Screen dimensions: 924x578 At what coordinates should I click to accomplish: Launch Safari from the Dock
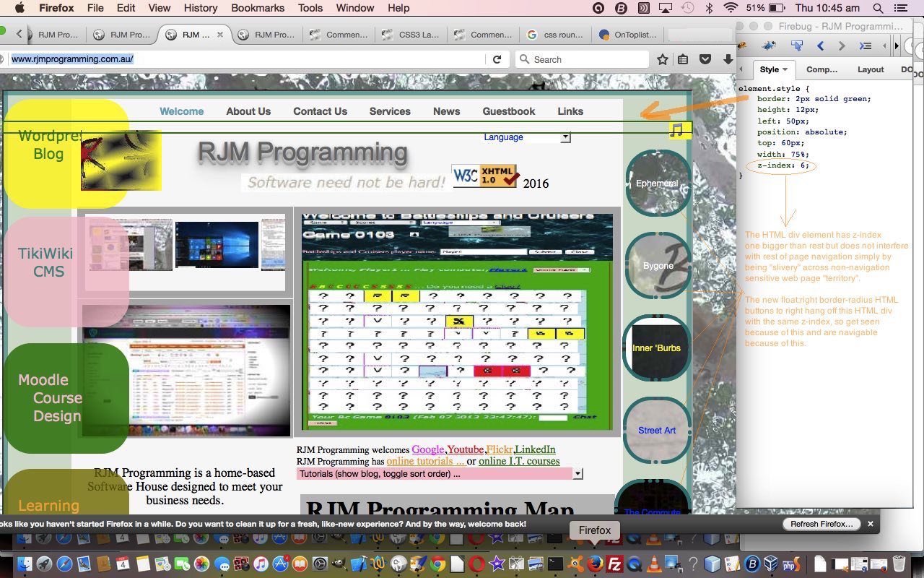[64, 564]
